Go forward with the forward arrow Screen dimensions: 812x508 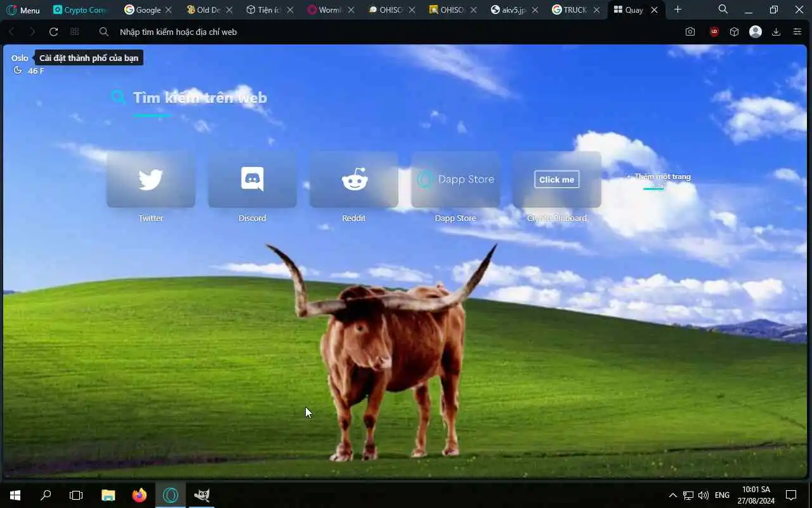click(x=32, y=32)
